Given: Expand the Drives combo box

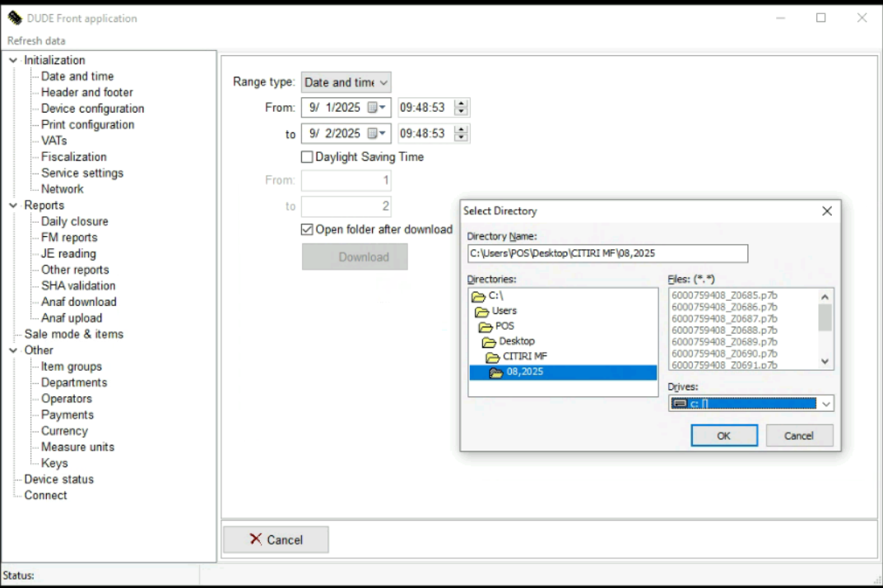Looking at the screenshot, I should pos(826,404).
